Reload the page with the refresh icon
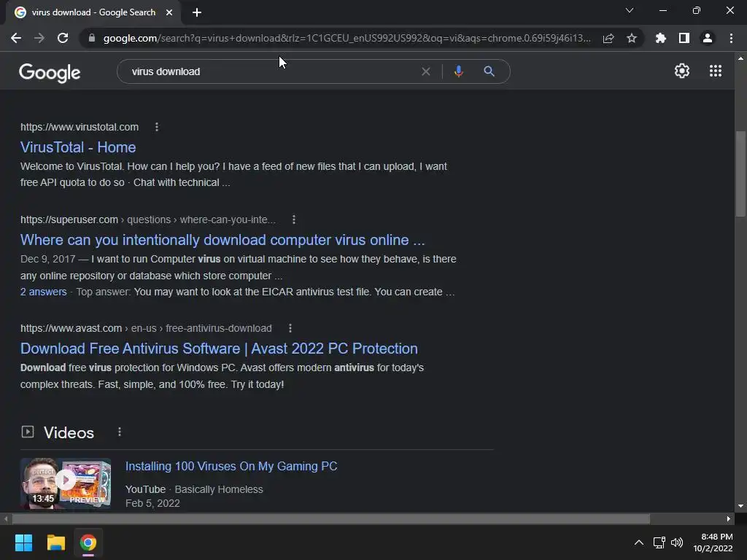Viewport: 747px width, 560px height. click(x=63, y=38)
